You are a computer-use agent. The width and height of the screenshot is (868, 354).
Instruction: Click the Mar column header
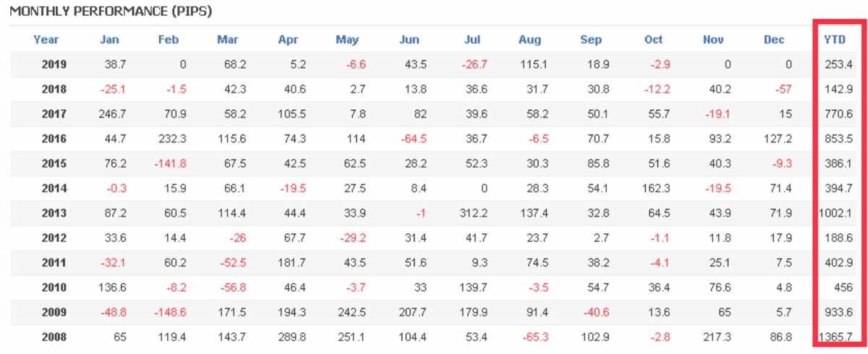(x=228, y=40)
